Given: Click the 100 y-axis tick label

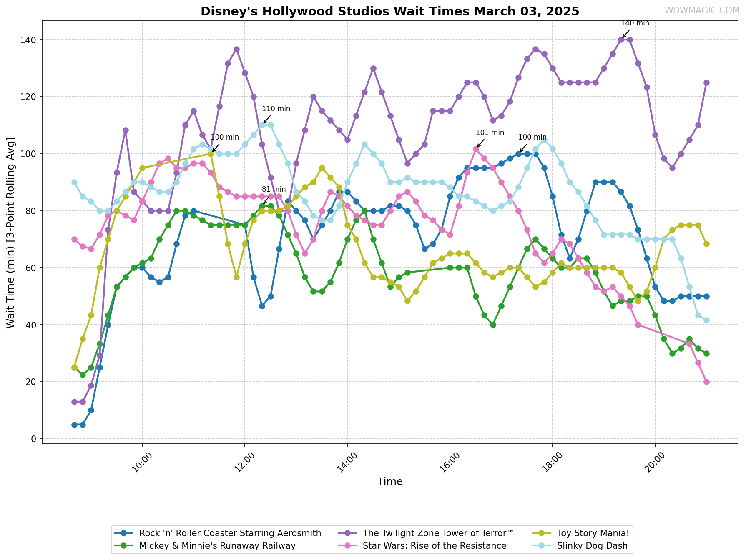Looking at the screenshot, I should click(x=29, y=154).
